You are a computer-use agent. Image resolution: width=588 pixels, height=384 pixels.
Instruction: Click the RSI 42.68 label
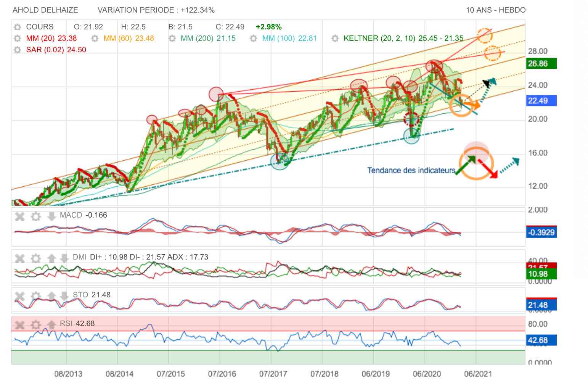tap(77, 324)
